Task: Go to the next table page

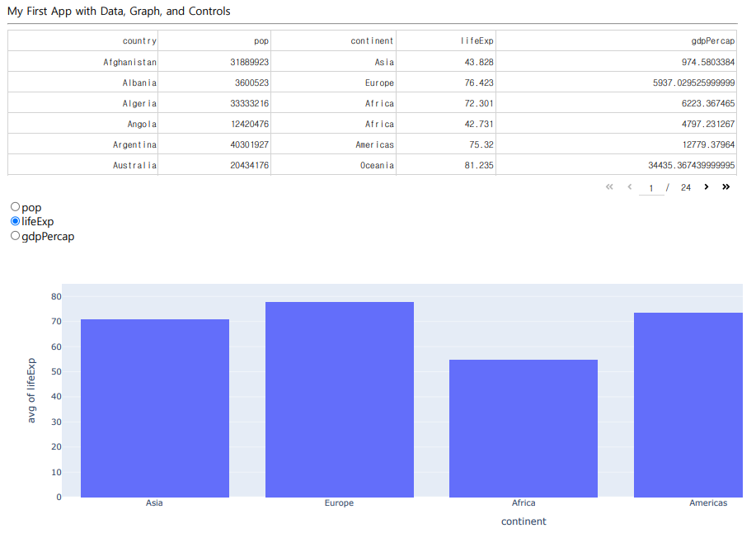Action: coord(707,187)
